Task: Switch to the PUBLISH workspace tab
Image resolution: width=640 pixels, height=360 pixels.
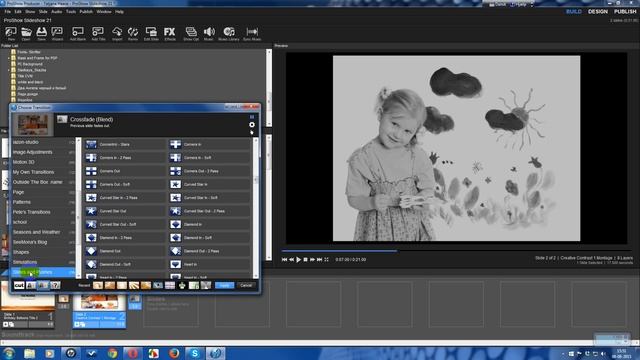Action: 625,12
